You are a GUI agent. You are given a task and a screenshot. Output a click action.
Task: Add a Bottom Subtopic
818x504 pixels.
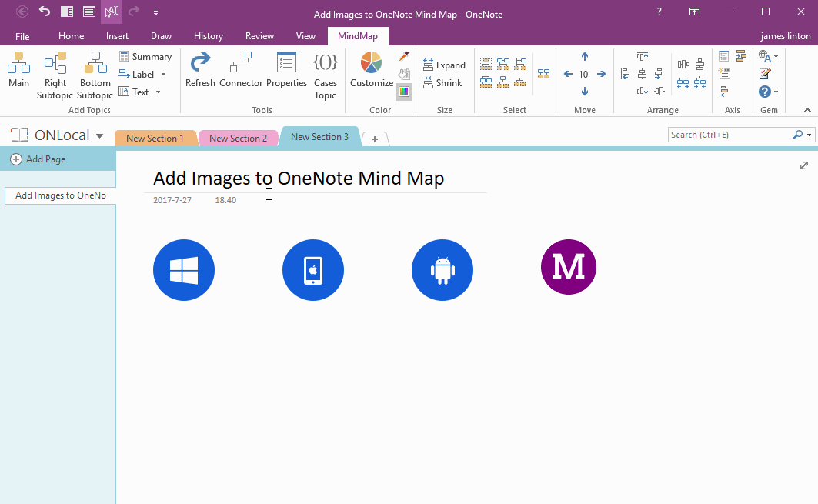(95, 73)
